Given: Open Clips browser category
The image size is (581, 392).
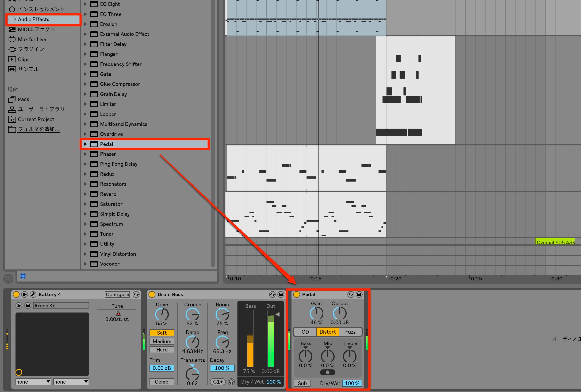Looking at the screenshot, I should coord(19,59).
